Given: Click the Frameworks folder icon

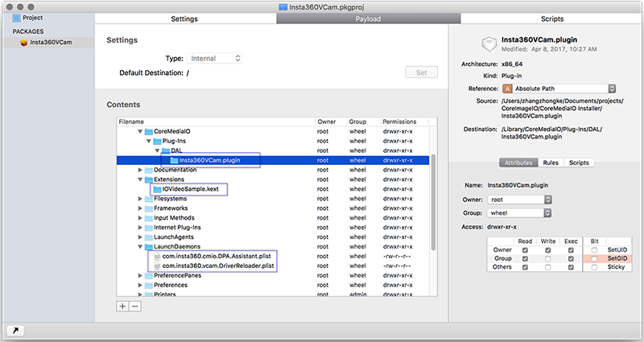Looking at the screenshot, I should [x=149, y=208].
